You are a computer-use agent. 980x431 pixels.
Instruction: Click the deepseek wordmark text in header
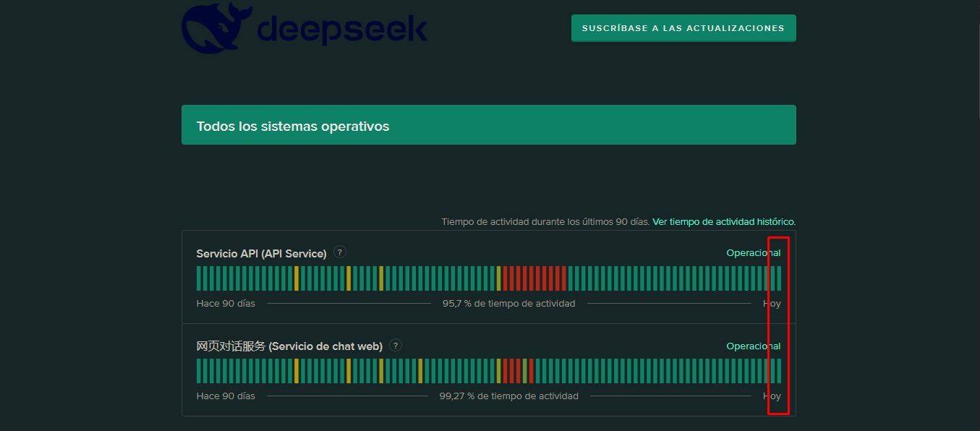[x=342, y=29]
